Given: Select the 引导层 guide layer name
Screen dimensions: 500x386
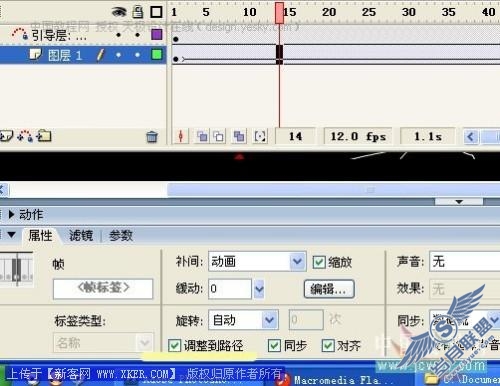Looking at the screenshot, I should click(x=59, y=35).
